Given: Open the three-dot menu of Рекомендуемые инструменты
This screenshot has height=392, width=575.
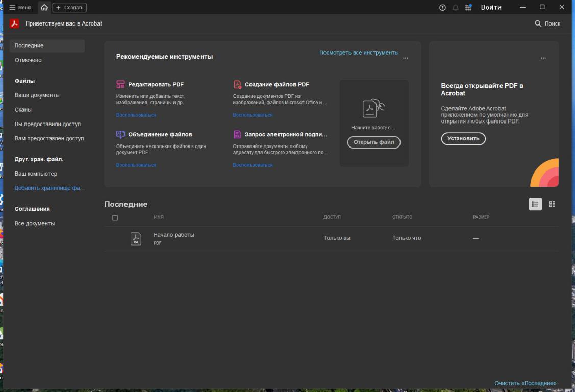Looking at the screenshot, I should 406,58.
